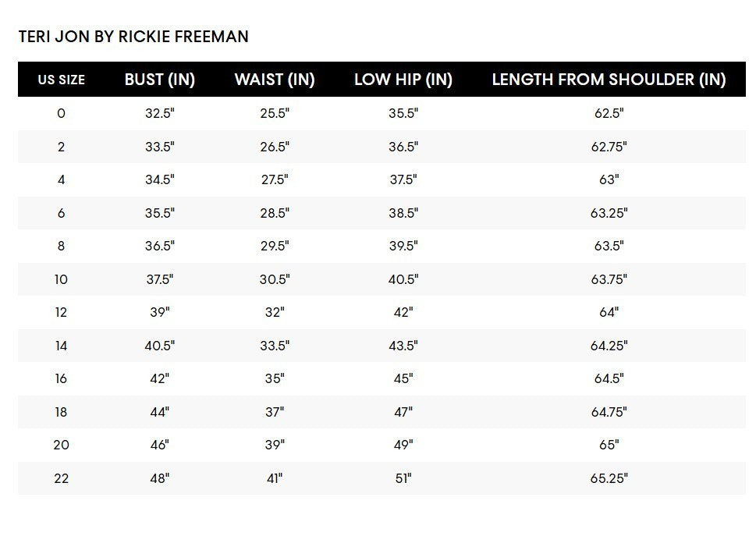Select the 33.5" bust value for size 2
The image size is (756, 536).
[160, 147]
